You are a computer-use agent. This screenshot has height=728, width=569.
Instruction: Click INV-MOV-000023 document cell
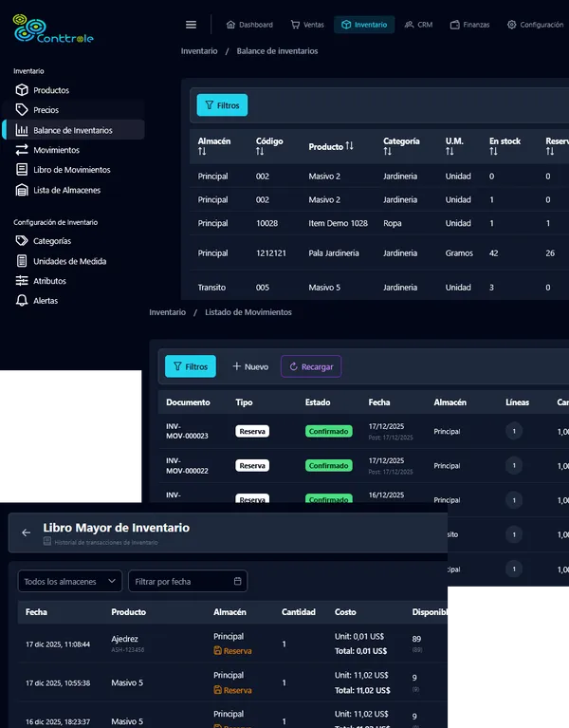click(x=188, y=431)
